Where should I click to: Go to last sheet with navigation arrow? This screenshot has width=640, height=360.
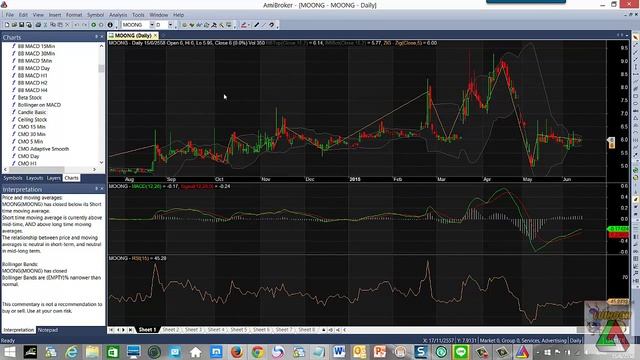[130, 330]
